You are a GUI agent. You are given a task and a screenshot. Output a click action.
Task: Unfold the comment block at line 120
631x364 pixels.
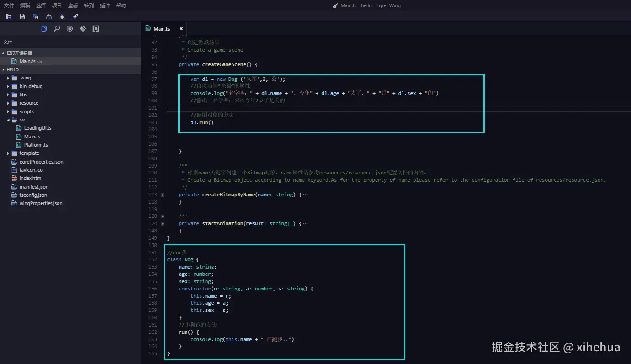(x=163, y=216)
